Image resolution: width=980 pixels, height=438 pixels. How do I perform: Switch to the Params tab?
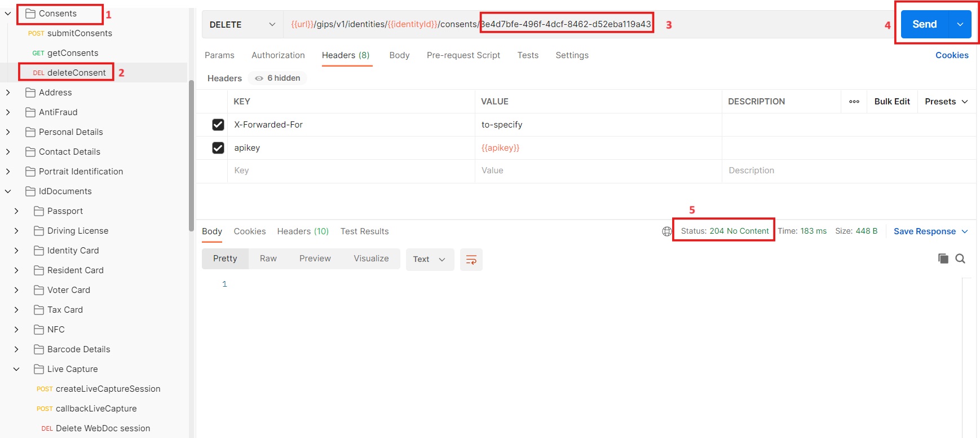pyautogui.click(x=219, y=55)
